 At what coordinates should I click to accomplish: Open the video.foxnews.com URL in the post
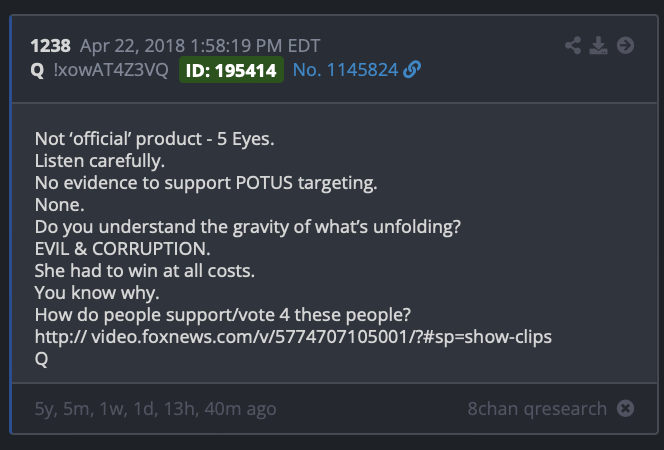[x=293, y=337]
